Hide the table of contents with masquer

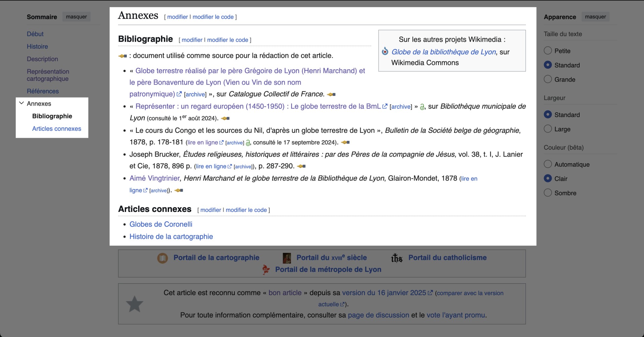(x=76, y=16)
